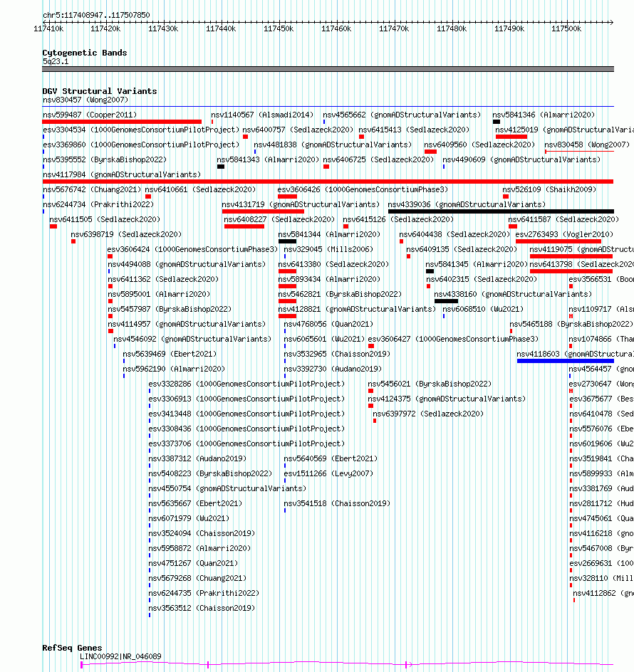Open nsv6409135 (Sedlazeck2020) label
This screenshot has width=634, height=672.
462,249
